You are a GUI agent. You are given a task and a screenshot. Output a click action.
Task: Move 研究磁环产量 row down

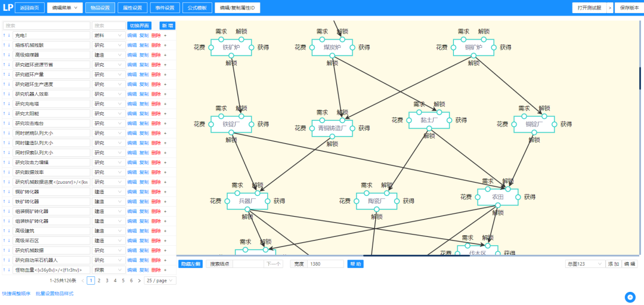(8, 75)
